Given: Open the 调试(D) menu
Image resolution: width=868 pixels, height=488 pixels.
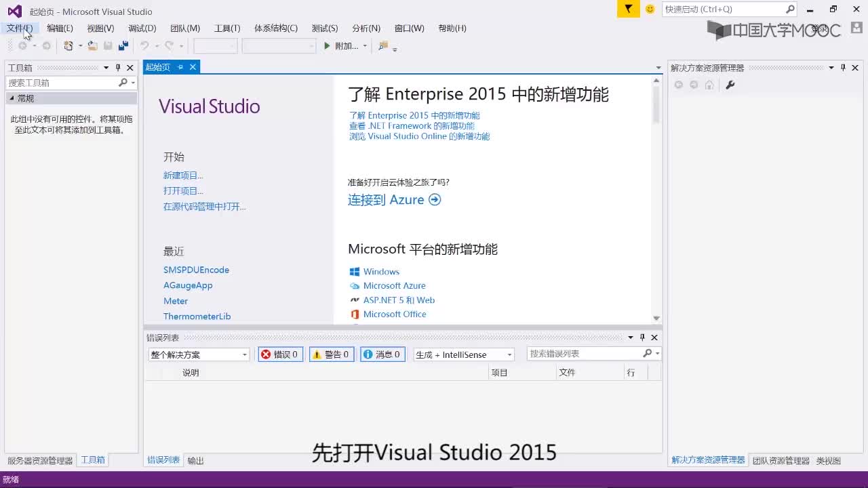Looking at the screenshot, I should tap(142, 28).
